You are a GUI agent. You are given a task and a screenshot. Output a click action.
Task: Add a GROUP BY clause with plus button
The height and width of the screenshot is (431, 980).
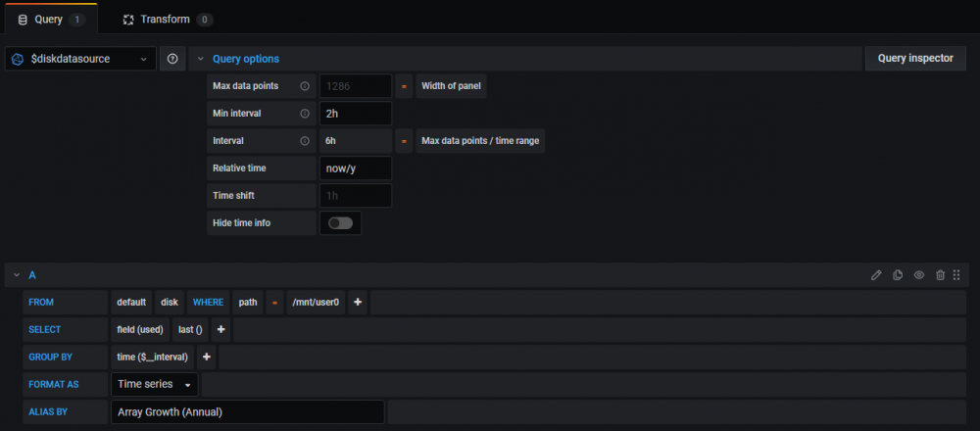click(206, 358)
